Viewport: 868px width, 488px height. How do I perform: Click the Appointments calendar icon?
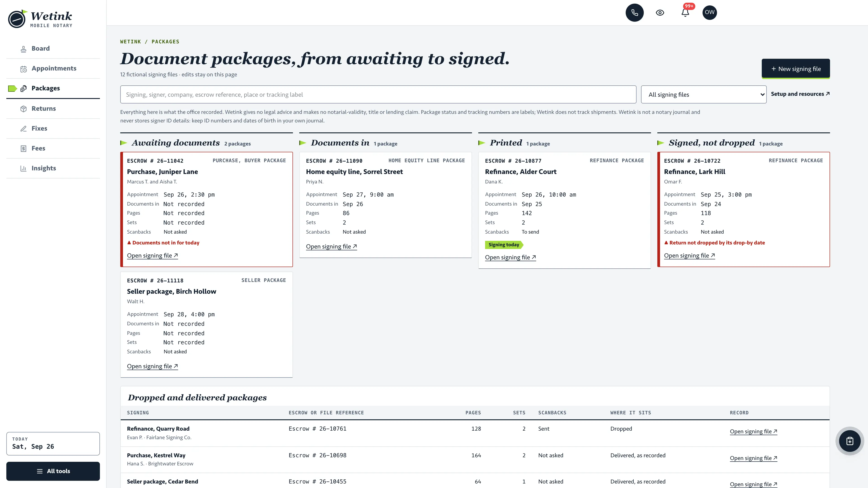click(x=24, y=69)
